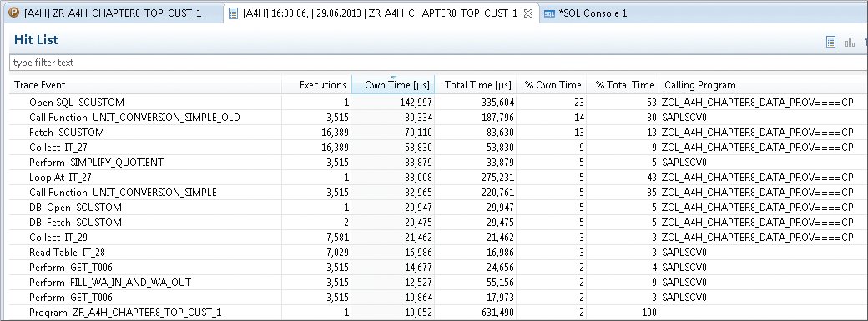Select the Perform SIMPLIFY_QUOTIENT row
Viewport: 868px width, 321px height.
pyautogui.click(x=434, y=162)
